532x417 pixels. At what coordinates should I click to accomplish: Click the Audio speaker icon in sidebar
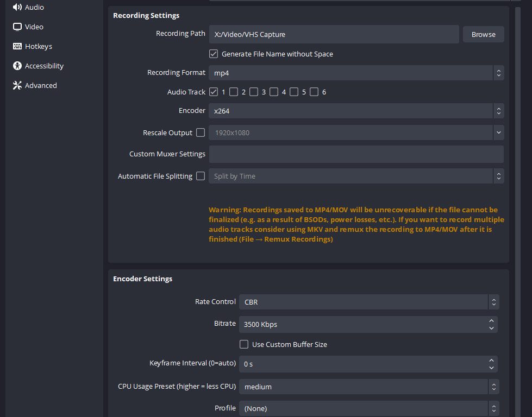pos(17,7)
